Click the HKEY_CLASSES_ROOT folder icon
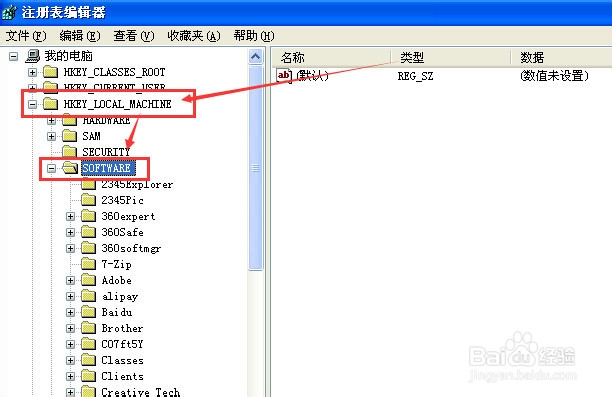 (x=51, y=72)
